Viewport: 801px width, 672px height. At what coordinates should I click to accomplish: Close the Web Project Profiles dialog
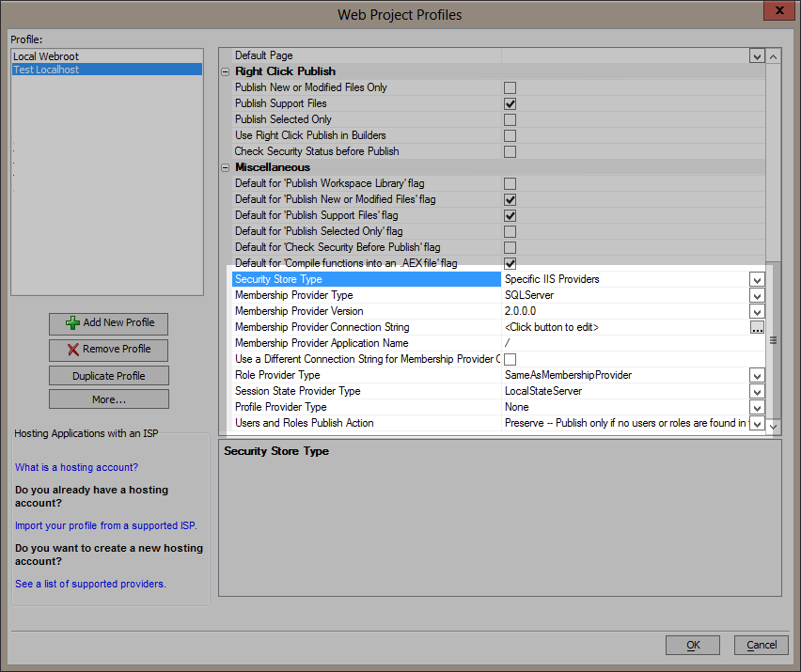pyautogui.click(x=779, y=10)
